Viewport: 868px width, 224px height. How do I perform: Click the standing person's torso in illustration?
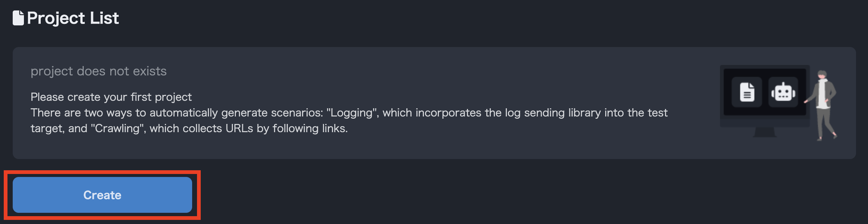[x=822, y=93]
